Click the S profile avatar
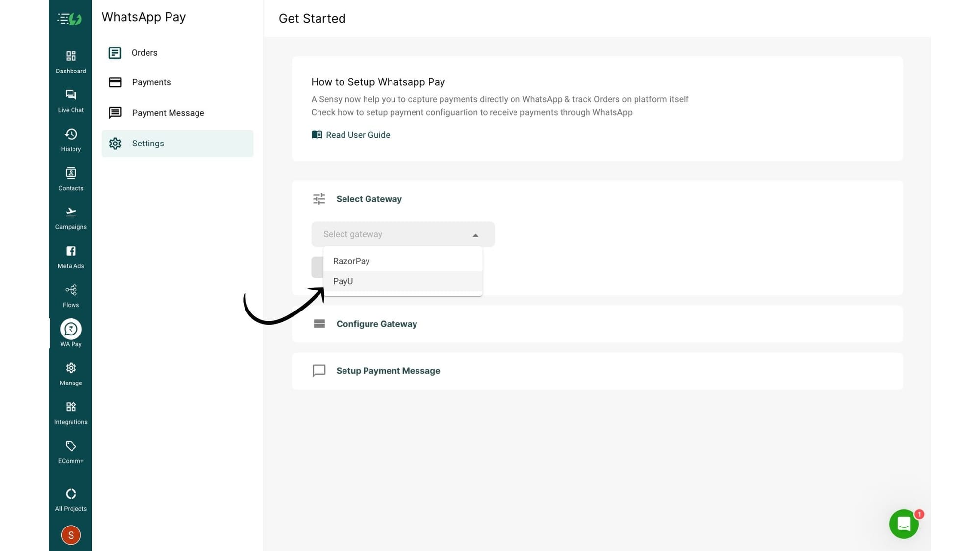This screenshot has height=551, width=980. coord(71,535)
